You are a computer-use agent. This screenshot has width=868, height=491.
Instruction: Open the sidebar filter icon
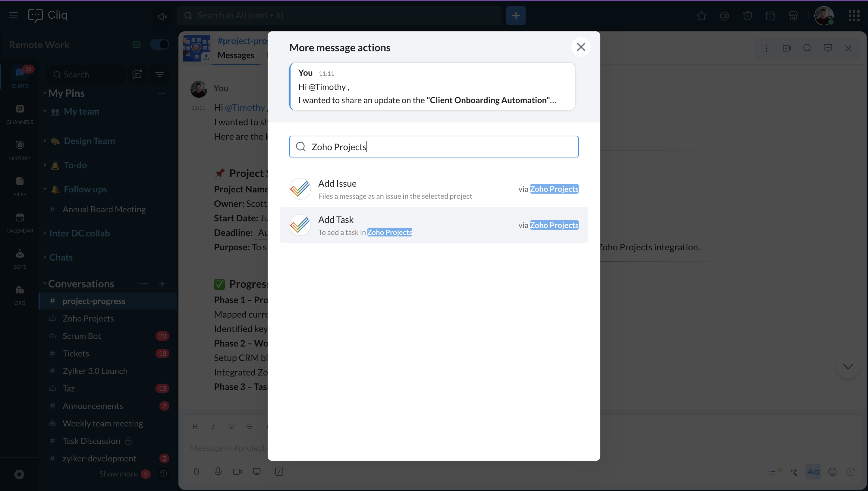pos(160,74)
